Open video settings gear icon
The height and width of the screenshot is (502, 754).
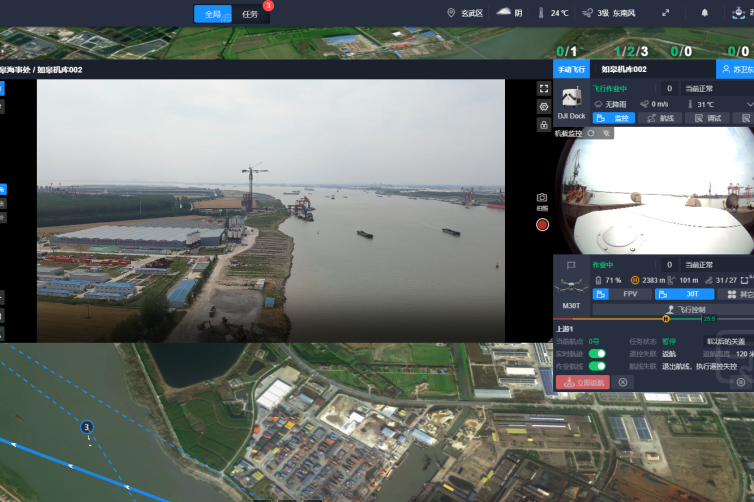tap(544, 107)
